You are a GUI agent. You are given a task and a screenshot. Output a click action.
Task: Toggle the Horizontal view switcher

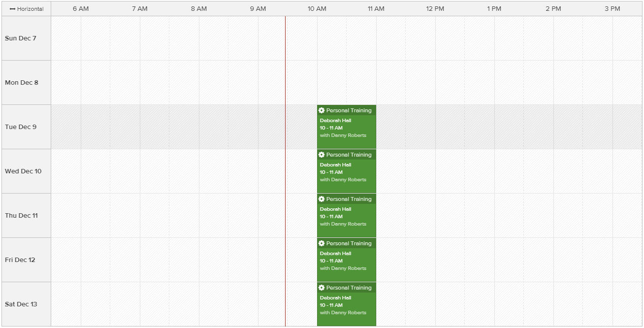point(27,8)
